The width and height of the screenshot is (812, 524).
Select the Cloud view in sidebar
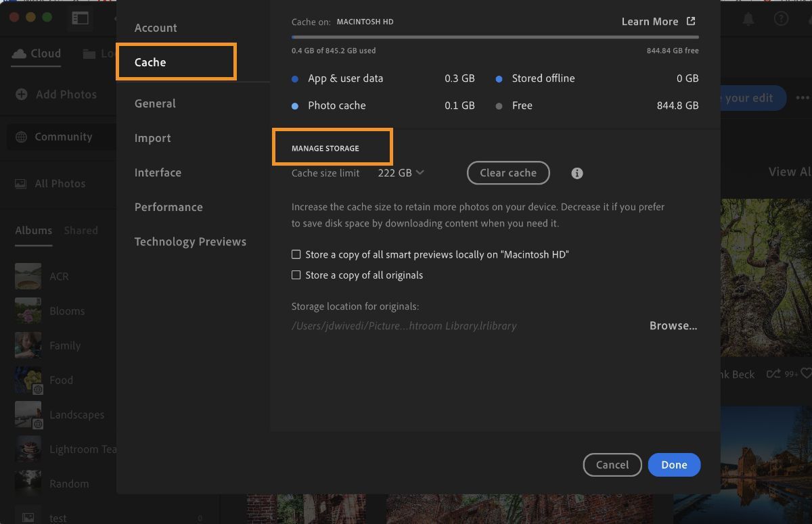click(x=35, y=53)
